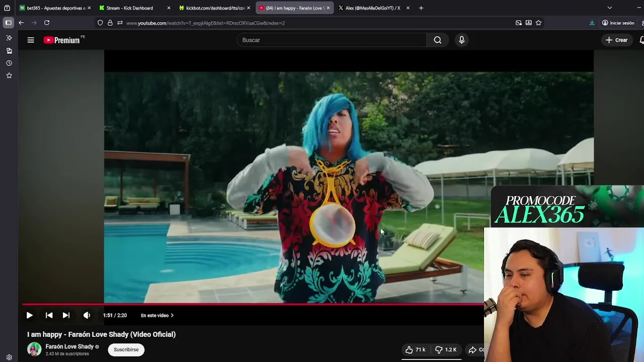
Task: Click the video title 'I am happy - Faraón Love Shady'
Action: (101, 334)
